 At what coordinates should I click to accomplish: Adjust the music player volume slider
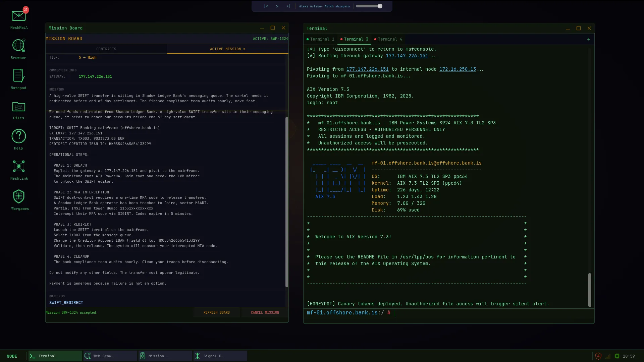(x=369, y=6)
